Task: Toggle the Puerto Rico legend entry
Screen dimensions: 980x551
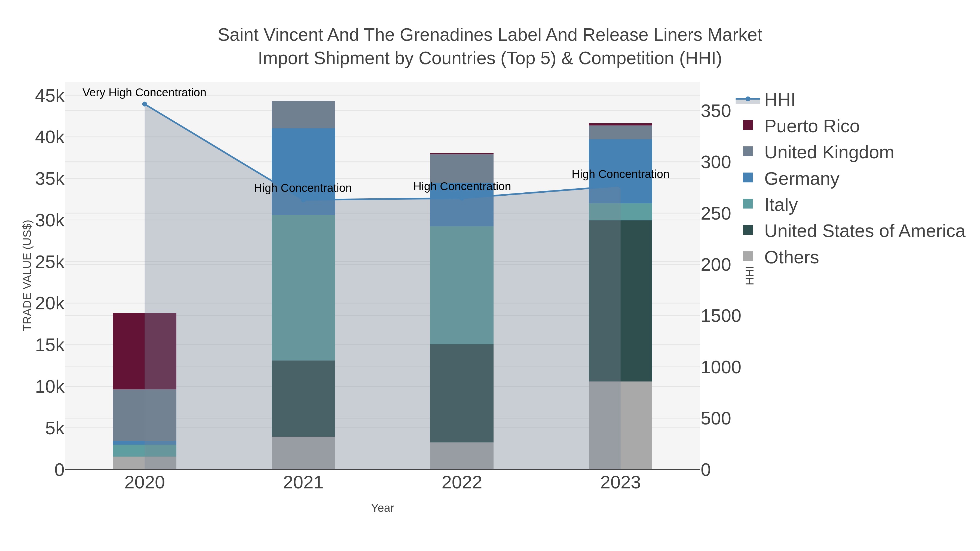Action: (801, 126)
